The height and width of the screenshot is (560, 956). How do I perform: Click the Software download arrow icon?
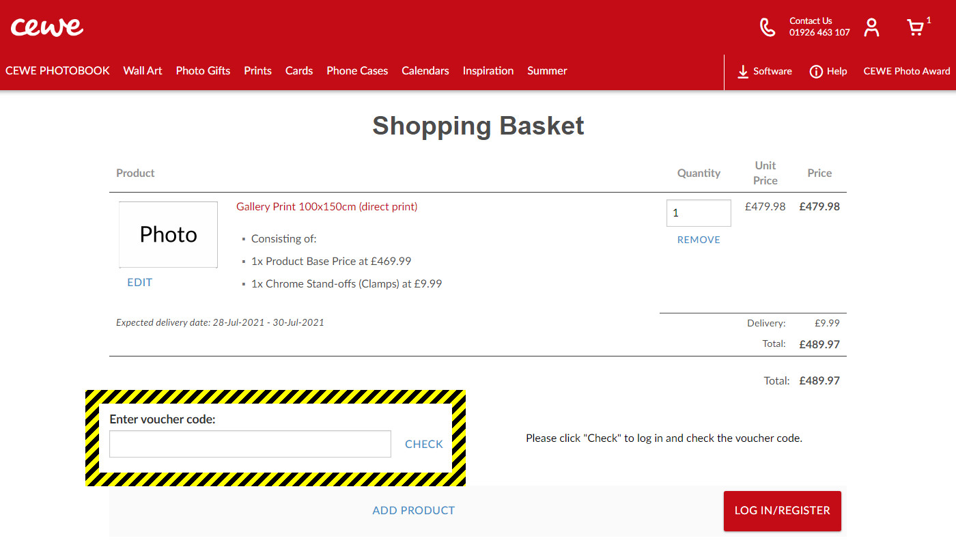pos(743,71)
